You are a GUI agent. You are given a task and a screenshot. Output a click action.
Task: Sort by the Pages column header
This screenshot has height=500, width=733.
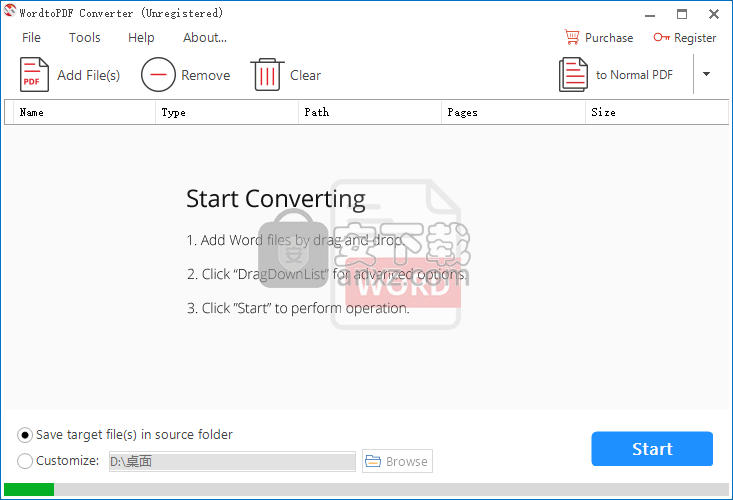(x=513, y=112)
